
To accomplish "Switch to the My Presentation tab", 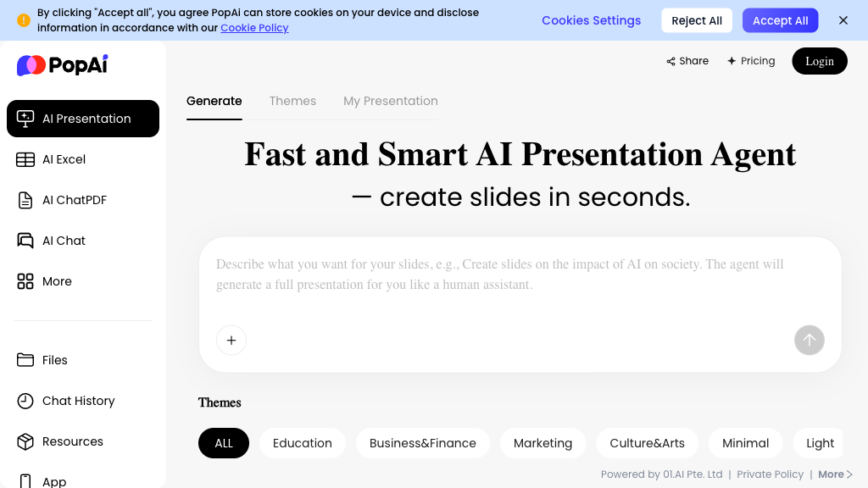I will (390, 101).
